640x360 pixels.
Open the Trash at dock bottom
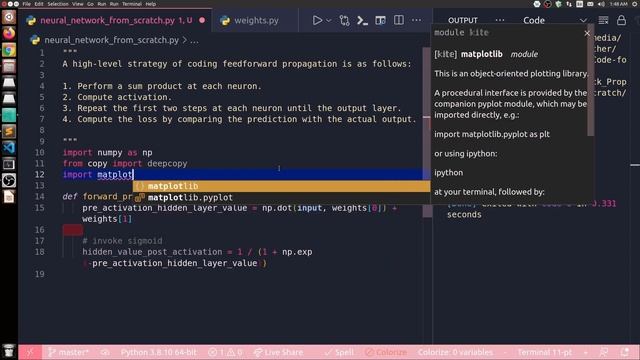pos(9,351)
